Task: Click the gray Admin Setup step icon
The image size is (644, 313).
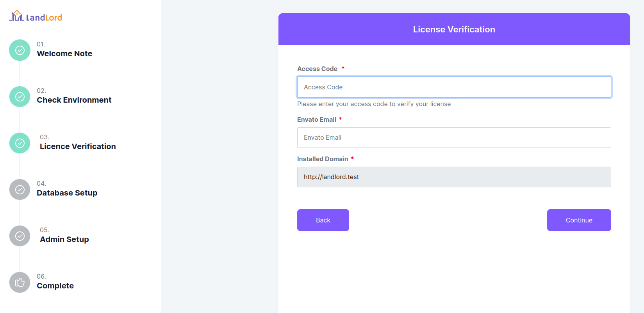Action: pyautogui.click(x=20, y=236)
